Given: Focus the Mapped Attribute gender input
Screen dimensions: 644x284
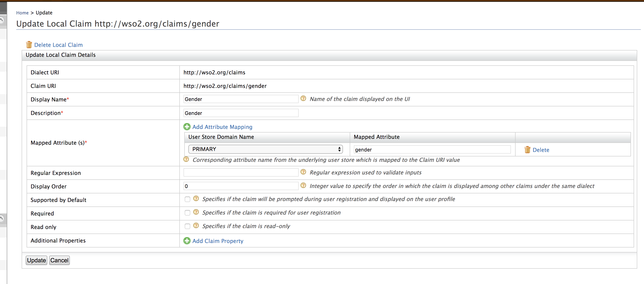Looking at the screenshot, I should [x=432, y=149].
